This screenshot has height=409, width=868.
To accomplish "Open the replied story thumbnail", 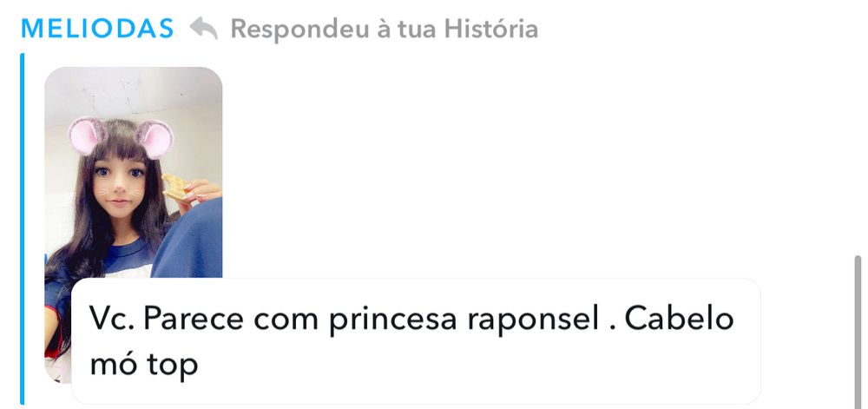I will point(134,225).
